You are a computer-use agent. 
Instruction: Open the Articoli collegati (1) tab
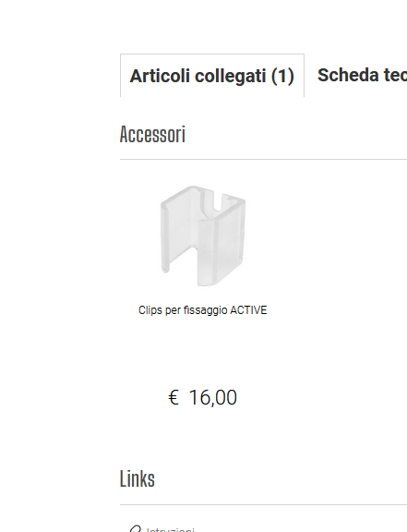(x=212, y=76)
